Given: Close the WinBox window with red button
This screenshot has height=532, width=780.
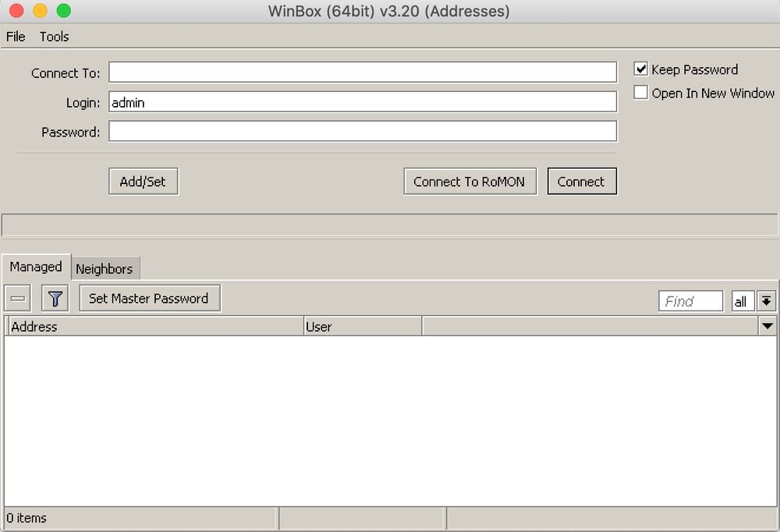Looking at the screenshot, I should click(x=16, y=10).
